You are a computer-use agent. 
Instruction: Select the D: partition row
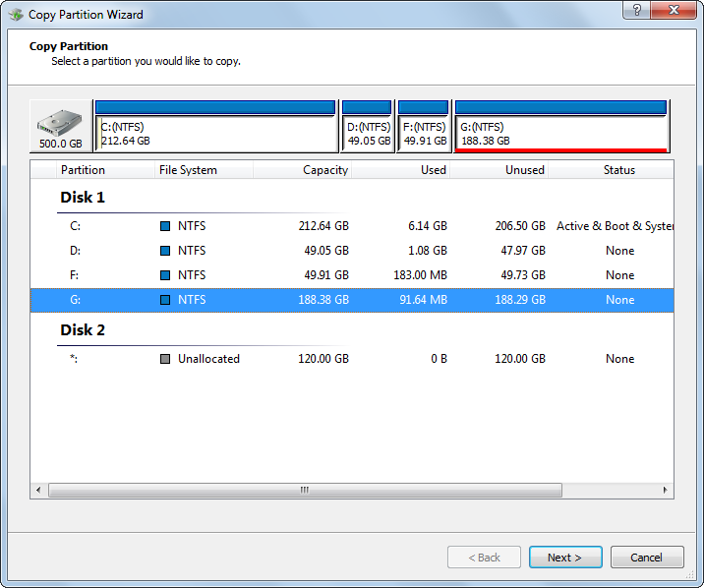click(x=352, y=251)
